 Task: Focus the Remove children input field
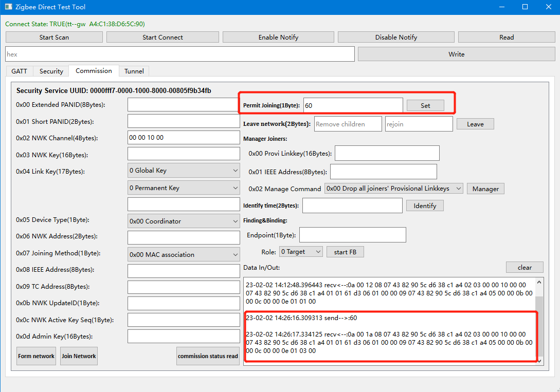(x=348, y=124)
